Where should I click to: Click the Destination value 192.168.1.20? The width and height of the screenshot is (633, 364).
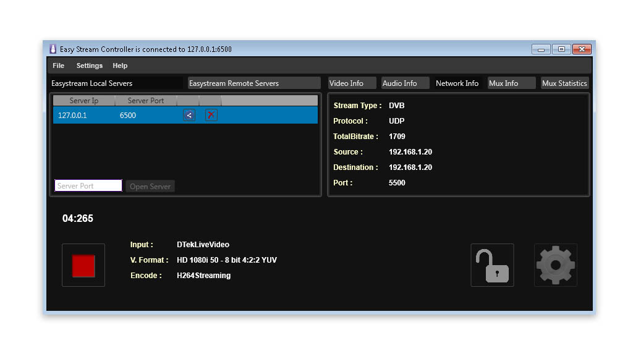[x=410, y=167]
